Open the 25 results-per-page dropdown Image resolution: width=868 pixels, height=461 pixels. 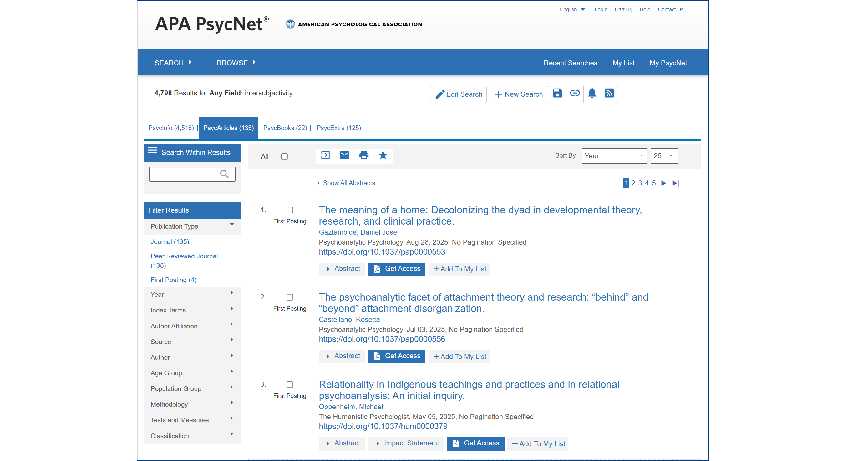coord(664,156)
